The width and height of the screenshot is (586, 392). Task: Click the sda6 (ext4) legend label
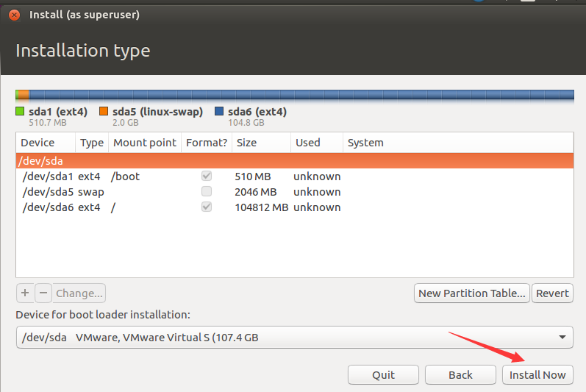(x=257, y=112)
